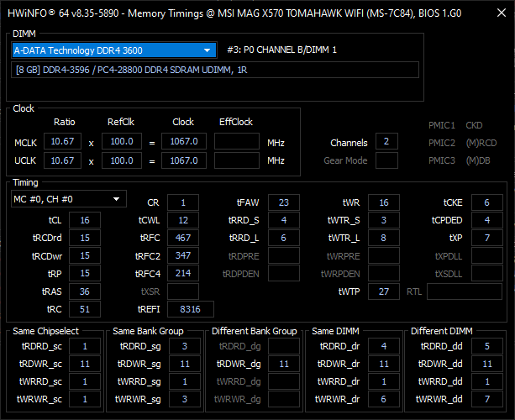Click the UCLK Ratio value 10.67

(62, 160)
